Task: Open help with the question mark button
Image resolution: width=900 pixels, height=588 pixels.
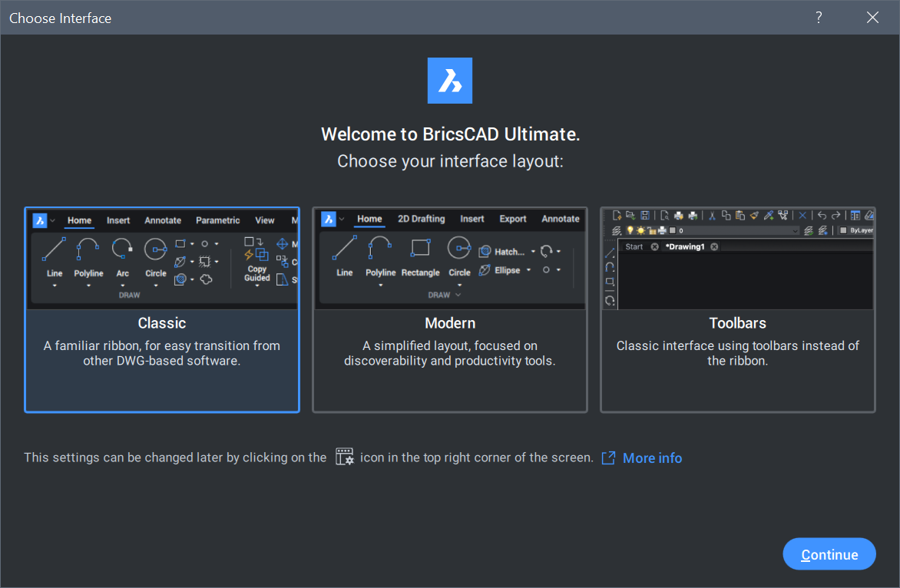Action: [819, 18]
